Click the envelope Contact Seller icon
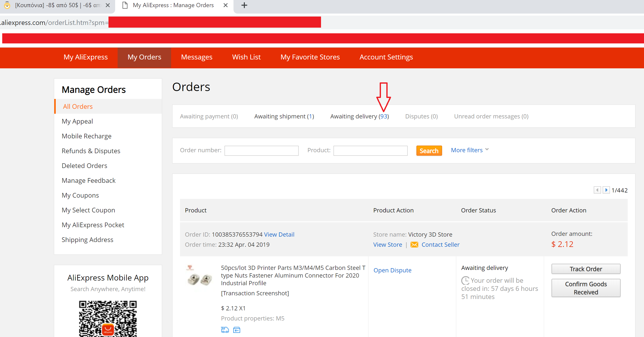 [414, 244]
